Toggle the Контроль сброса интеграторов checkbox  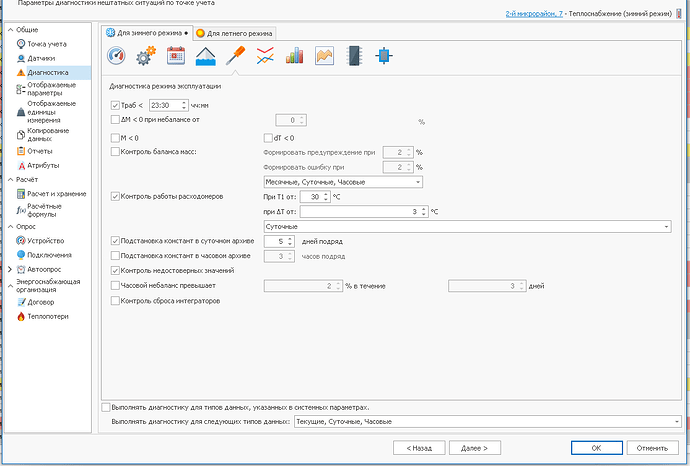click(114, 300)
